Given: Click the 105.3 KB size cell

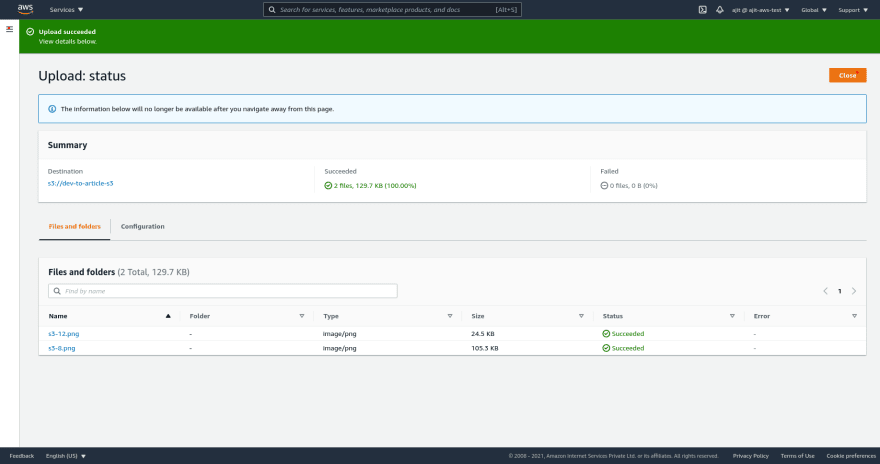Looking at the screenshot, I should coord(485,348).
